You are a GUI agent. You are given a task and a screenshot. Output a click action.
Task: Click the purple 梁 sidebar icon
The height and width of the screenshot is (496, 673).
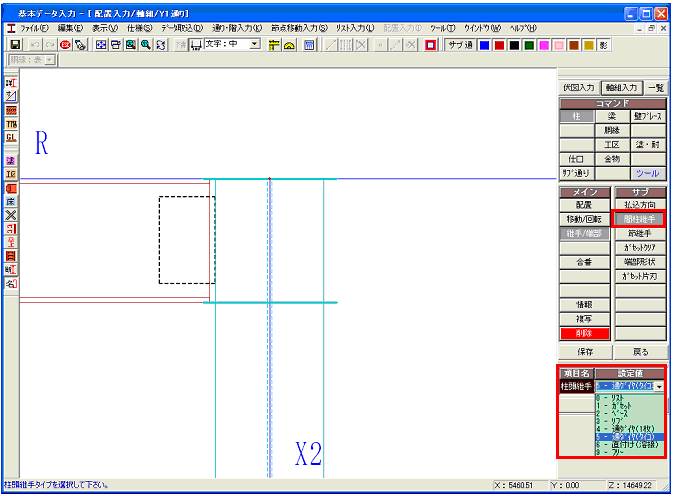[x=11, y=160]
